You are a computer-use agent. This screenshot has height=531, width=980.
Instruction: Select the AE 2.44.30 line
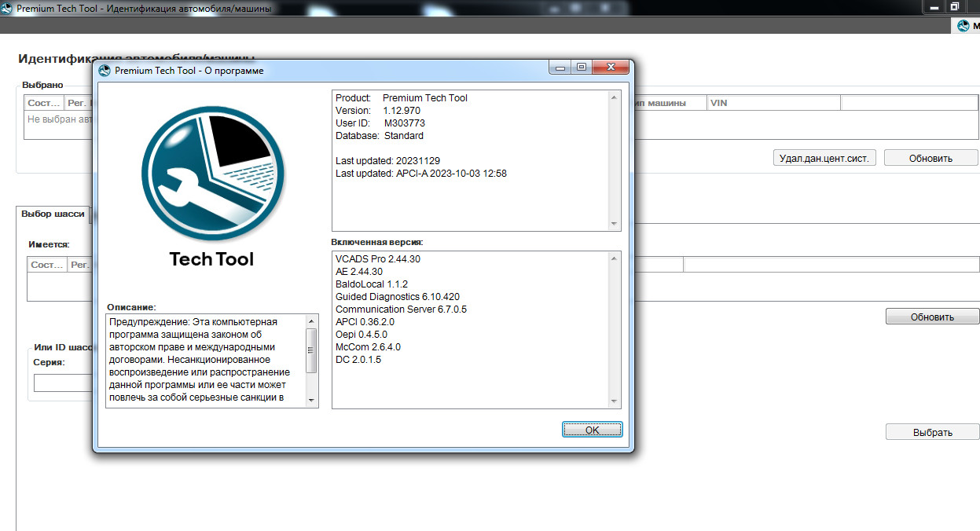click(359, 271)
